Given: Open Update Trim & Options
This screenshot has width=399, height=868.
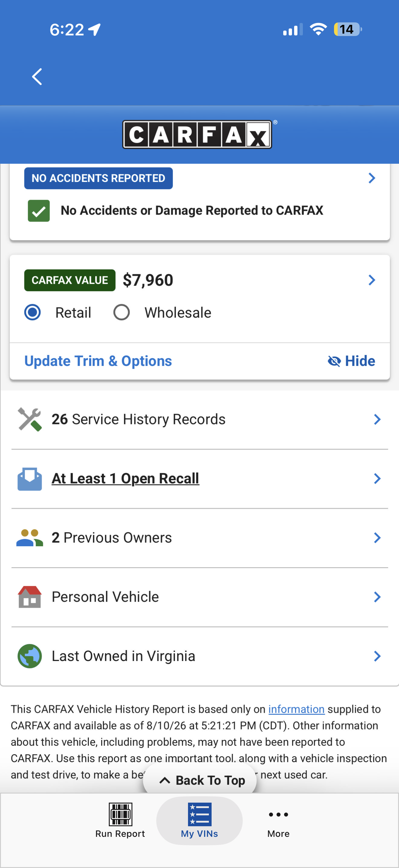Looking at the screenshot, I should [98, 361].
